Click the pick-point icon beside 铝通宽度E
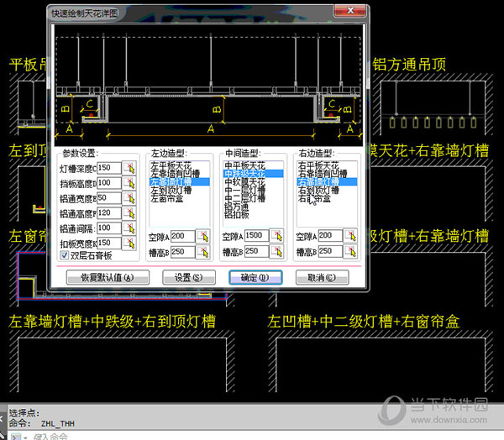Viewport: 504px width, 440px height. click(129, 198)
